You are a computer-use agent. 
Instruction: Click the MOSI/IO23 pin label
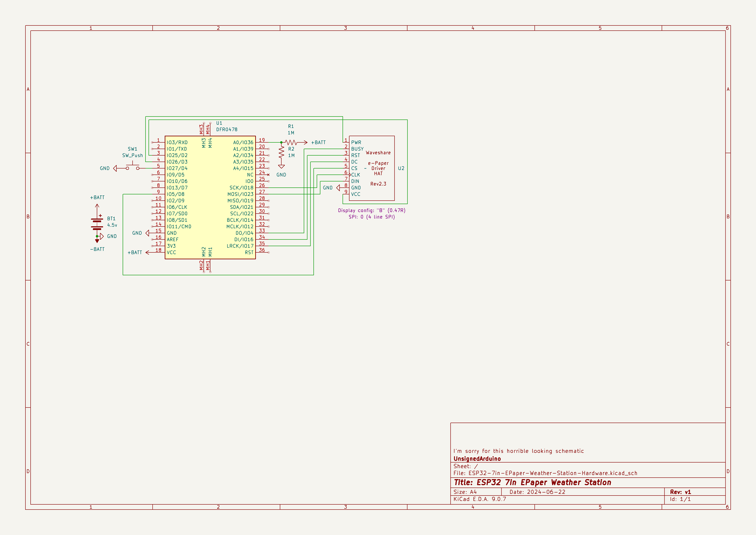[x=240, y=194]
